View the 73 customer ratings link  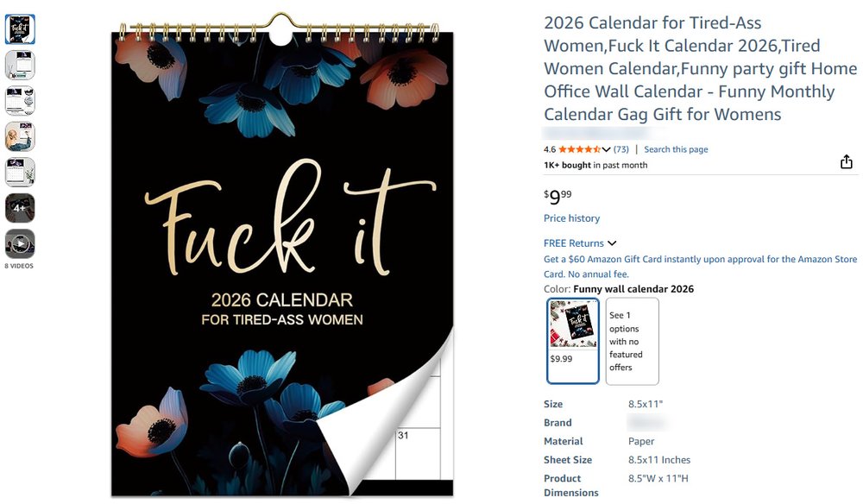pyautogui.click(x=620, y=148)
